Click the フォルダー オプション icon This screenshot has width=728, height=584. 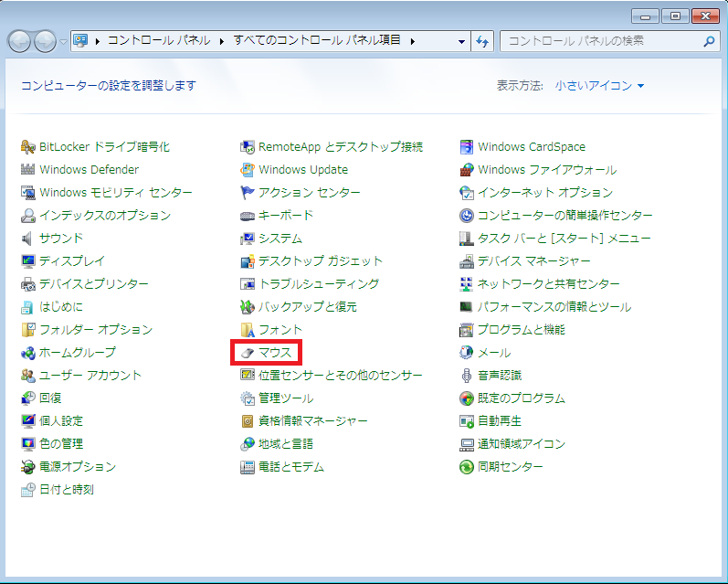27,329
